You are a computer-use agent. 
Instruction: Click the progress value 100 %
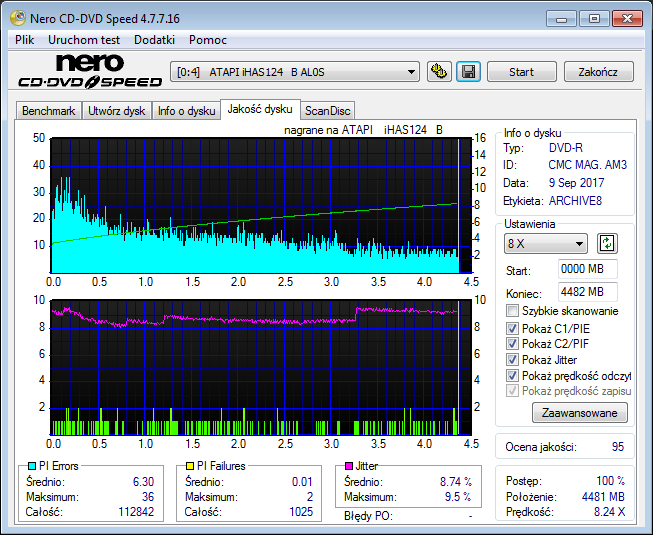610,481
